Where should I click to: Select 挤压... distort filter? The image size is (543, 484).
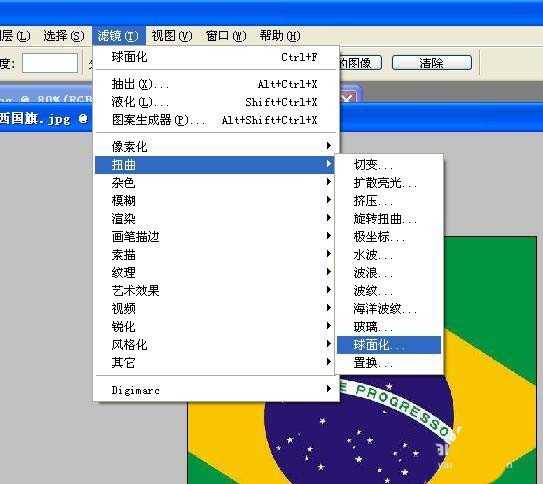click(389, 200)
